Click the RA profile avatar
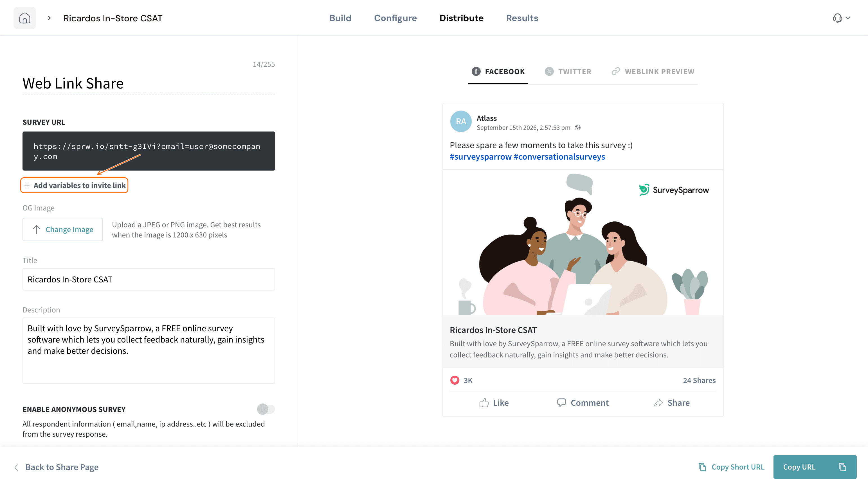 [461, 121]
